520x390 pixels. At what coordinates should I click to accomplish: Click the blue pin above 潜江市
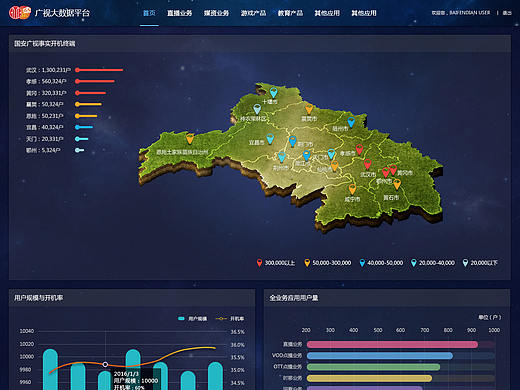306,155
